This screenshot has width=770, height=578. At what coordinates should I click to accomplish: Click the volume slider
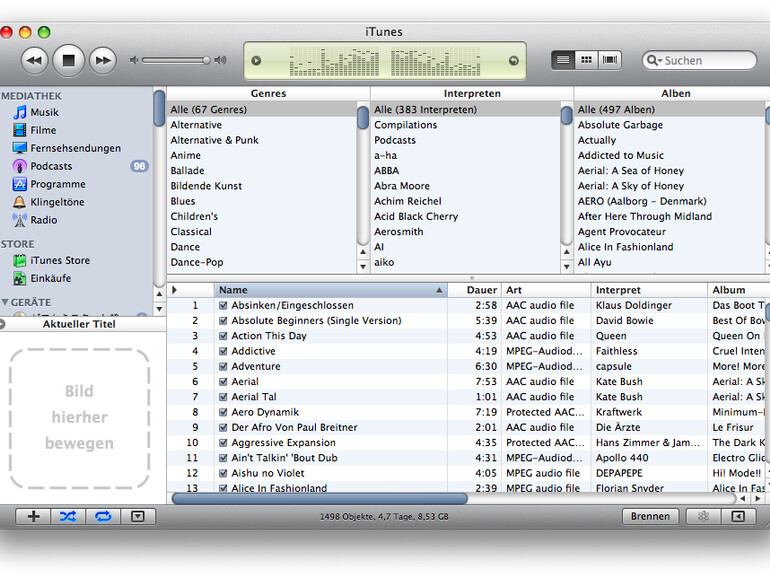(x=175, y=60)
